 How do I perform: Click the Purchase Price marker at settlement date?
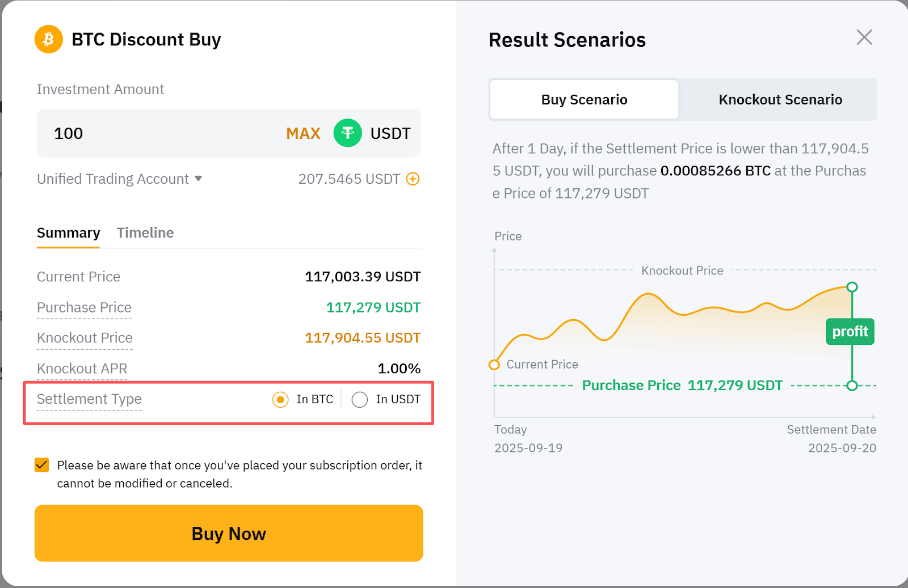[x=852, y=386]
